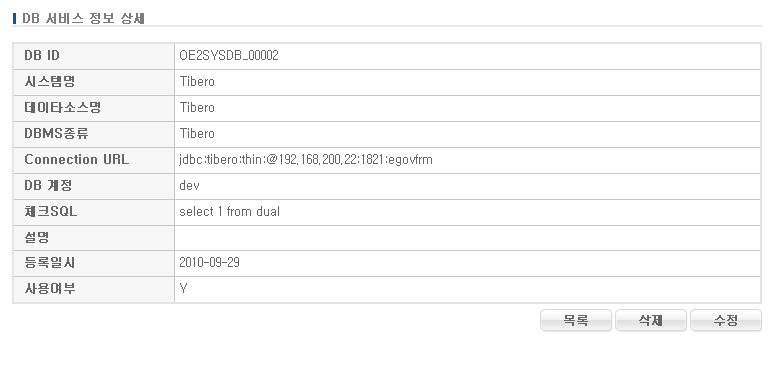Image resolution: width=783 pixels, height=379 pixels.
Task: Click the 등록일시 label cell
Action: coord(94,263)
